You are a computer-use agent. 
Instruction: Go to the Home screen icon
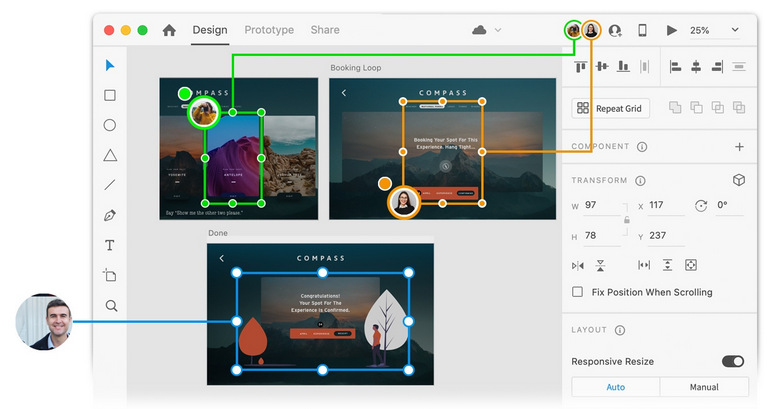click(x=169, y=30)
